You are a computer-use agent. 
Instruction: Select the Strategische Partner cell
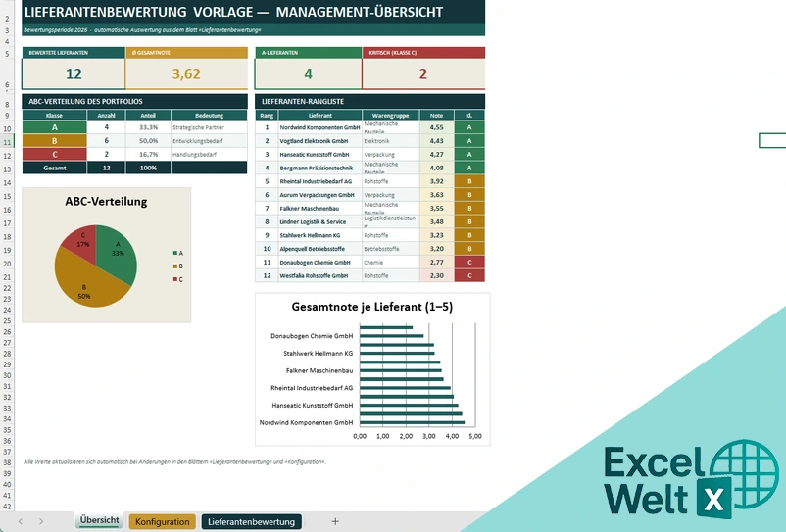click(209, 127)
